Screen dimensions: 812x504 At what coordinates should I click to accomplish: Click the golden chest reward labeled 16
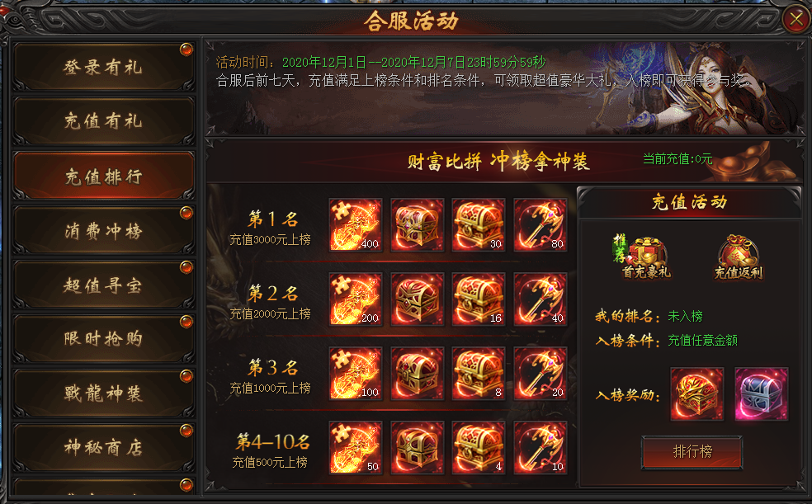coord(479,299)
